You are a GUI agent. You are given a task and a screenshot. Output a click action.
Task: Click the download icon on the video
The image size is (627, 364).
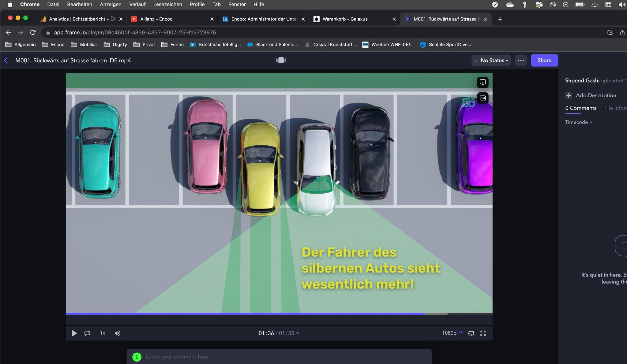coord(483,82)
